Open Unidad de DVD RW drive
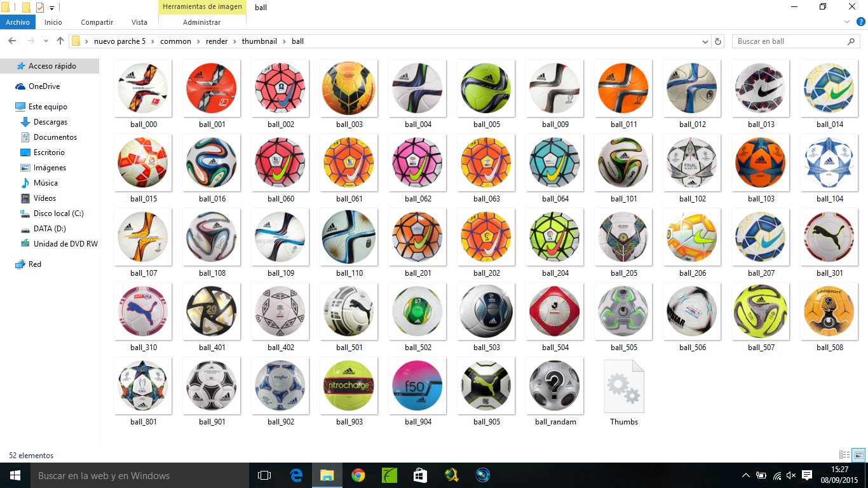 (x=65, y=244)
